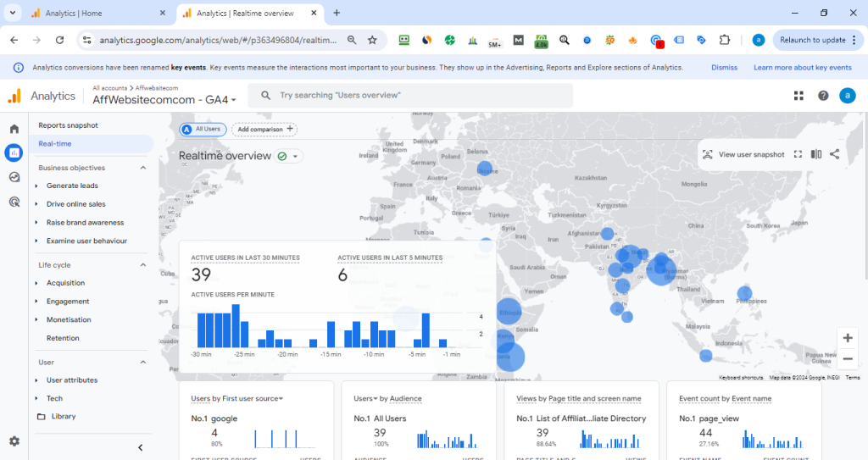This screenshot has width=868, height=460.
Task: Click the compare view icon beside fullscreen
Action: pyautogui.click(x=816, y=154)
